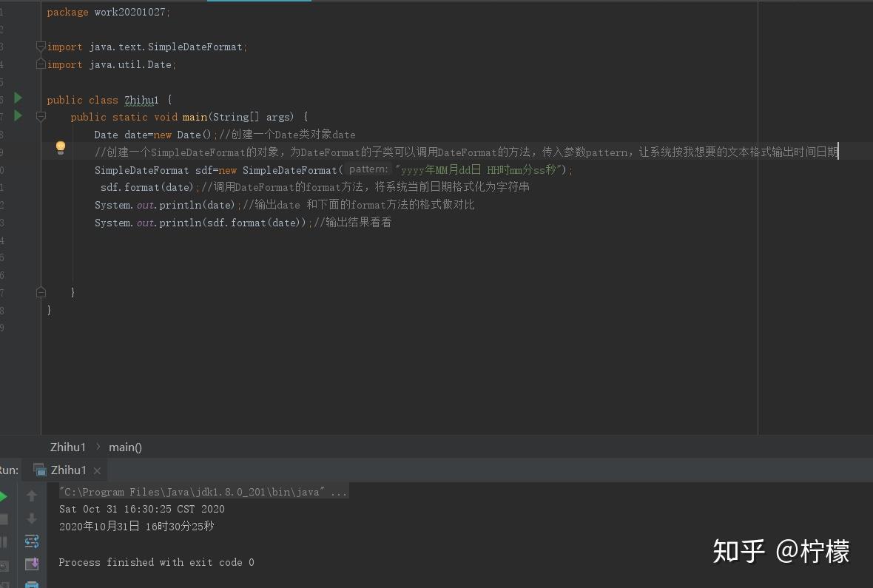
Task: Open the main() breadcrumb
Action: (124, 447)
